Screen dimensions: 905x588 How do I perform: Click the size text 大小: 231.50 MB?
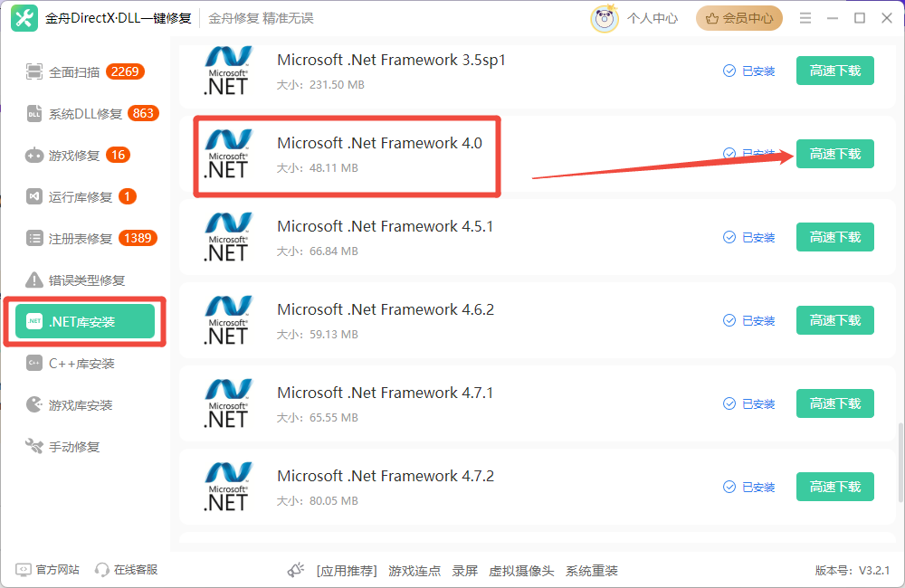(321, 85)
